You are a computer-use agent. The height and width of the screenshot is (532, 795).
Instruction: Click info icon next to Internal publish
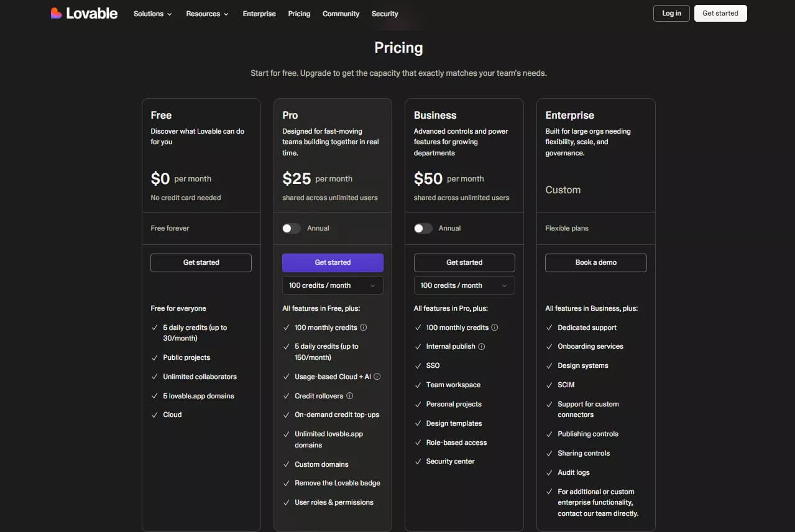pos(482,347)
